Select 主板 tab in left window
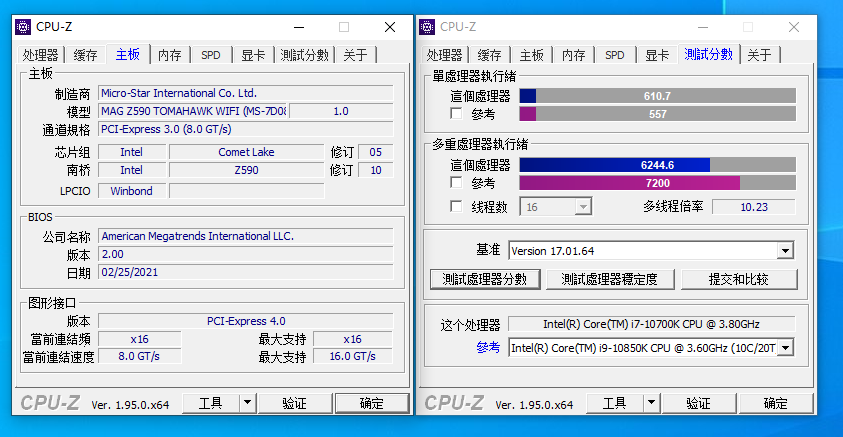 tap(128, 54)
